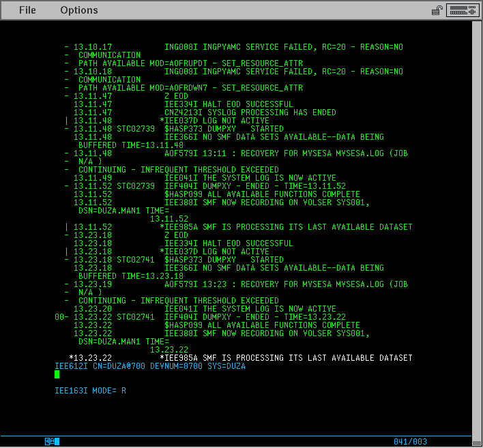Click white *IEE985A SMF last dataset message
This screenshot has width=483, height=448.
241,358
